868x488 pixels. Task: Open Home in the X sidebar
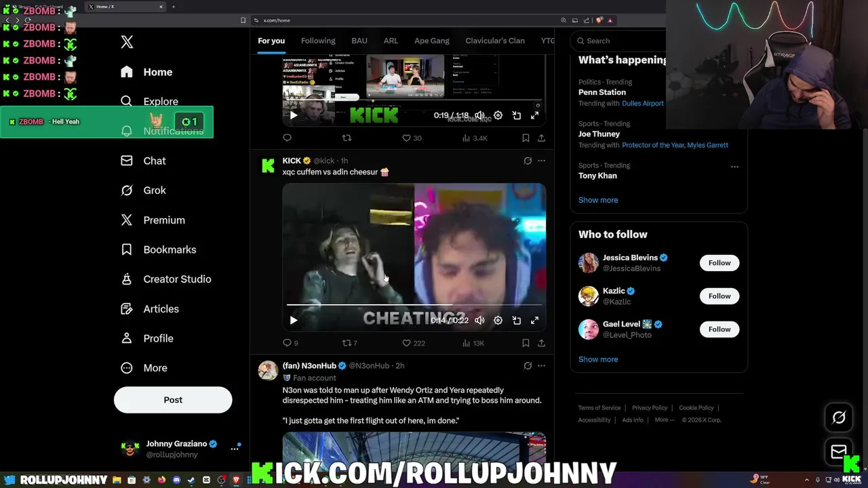(x=146, y=72)
